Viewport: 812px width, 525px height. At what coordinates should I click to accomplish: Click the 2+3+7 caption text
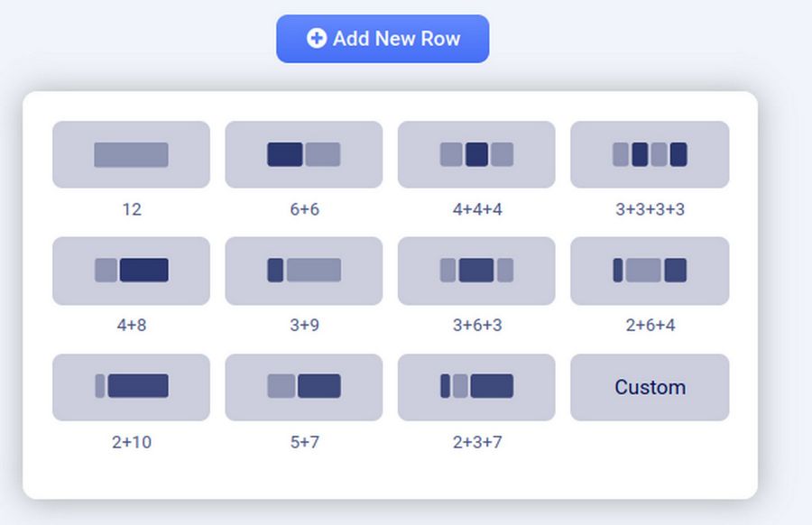tap(476, 442)
